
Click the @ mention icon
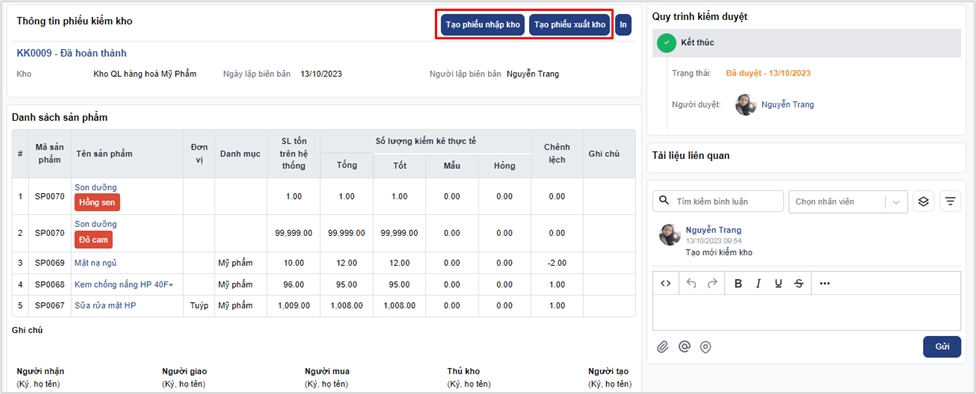click(684, 347)
